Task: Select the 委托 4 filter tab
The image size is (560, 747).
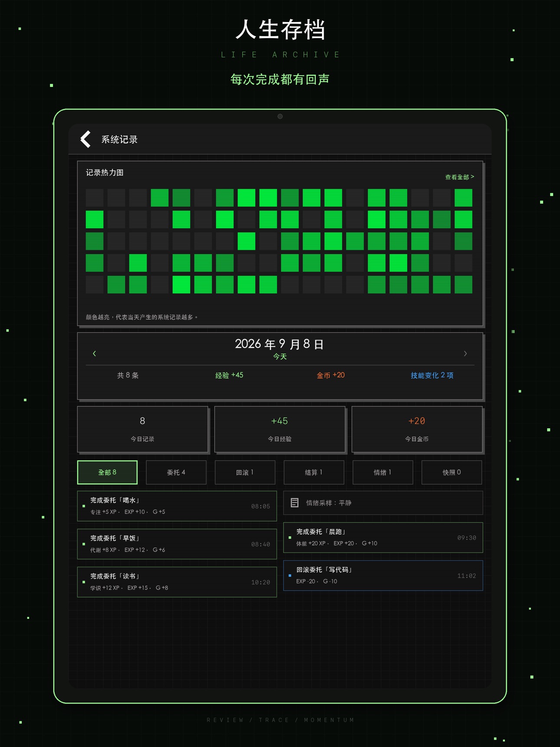Action: 176,472
